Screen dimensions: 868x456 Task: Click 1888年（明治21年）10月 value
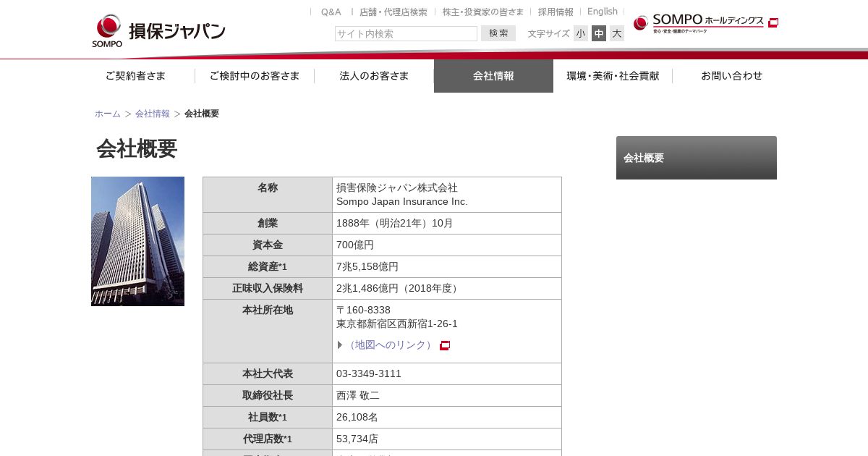pos(395,223)
